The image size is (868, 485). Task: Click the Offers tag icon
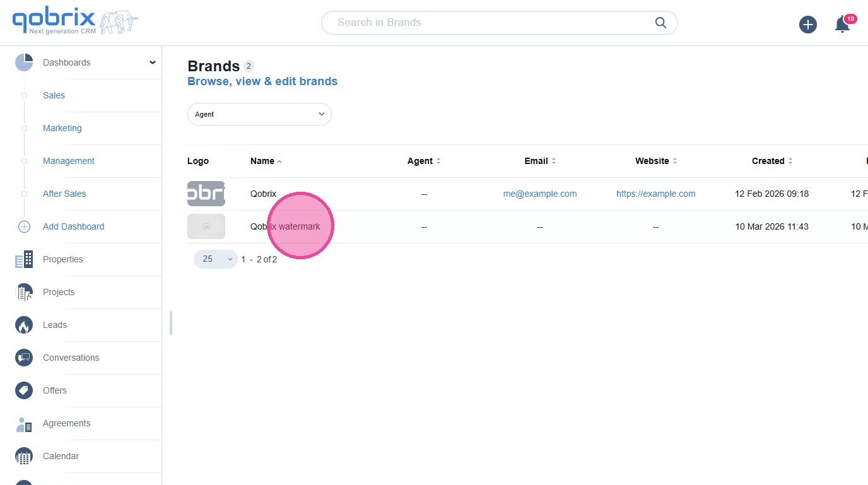coord(24,390)
